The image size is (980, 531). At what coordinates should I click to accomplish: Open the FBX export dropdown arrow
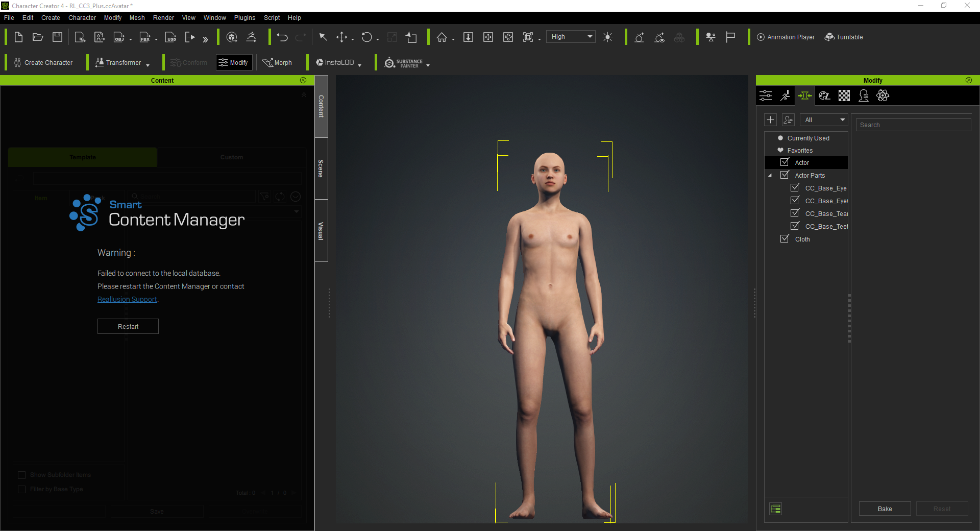coord(156,39)
